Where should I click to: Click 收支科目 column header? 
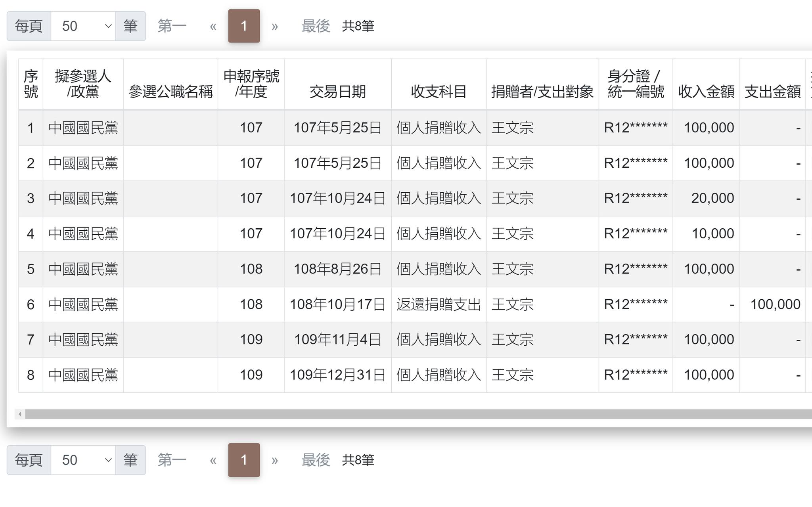[439, 84]
